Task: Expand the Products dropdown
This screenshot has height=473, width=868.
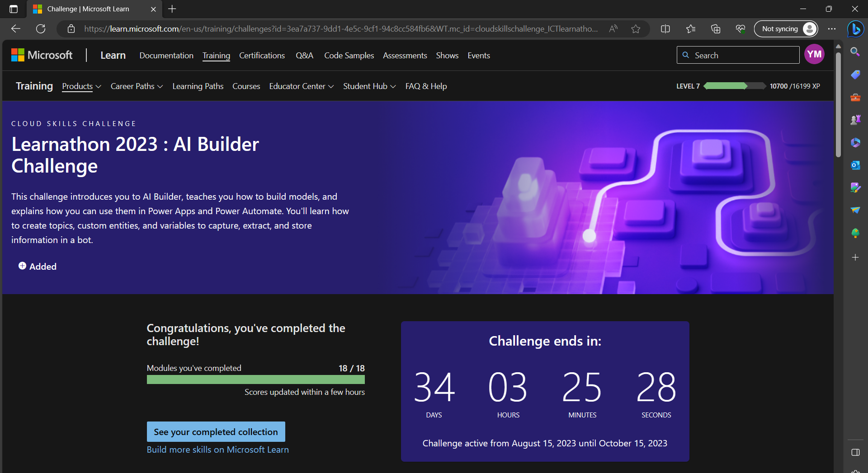Action: click(81, 86)
